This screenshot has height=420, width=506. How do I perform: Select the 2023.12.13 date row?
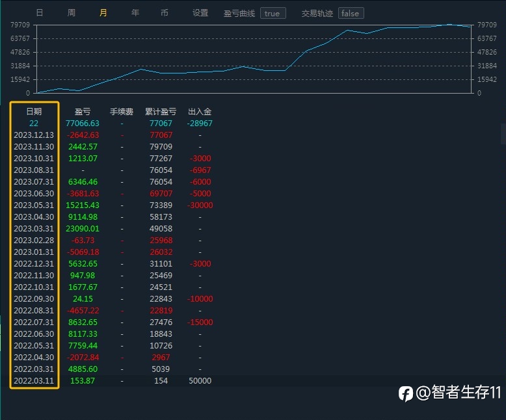pyautogui.click(x=34, y=135)
